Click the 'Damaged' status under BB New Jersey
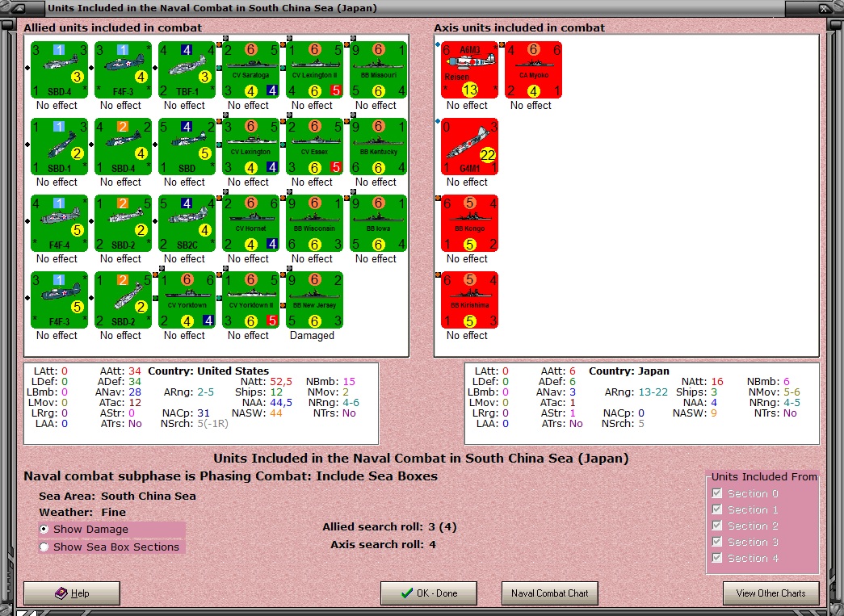This screenshot has width=844, height=616. point(313,335)
